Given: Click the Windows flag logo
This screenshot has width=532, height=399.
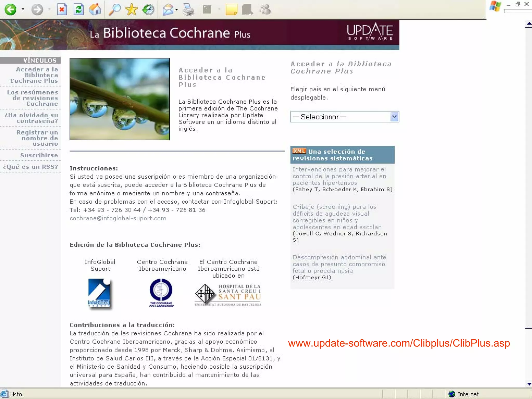Looking at the screenshot, I should [495, 6].
